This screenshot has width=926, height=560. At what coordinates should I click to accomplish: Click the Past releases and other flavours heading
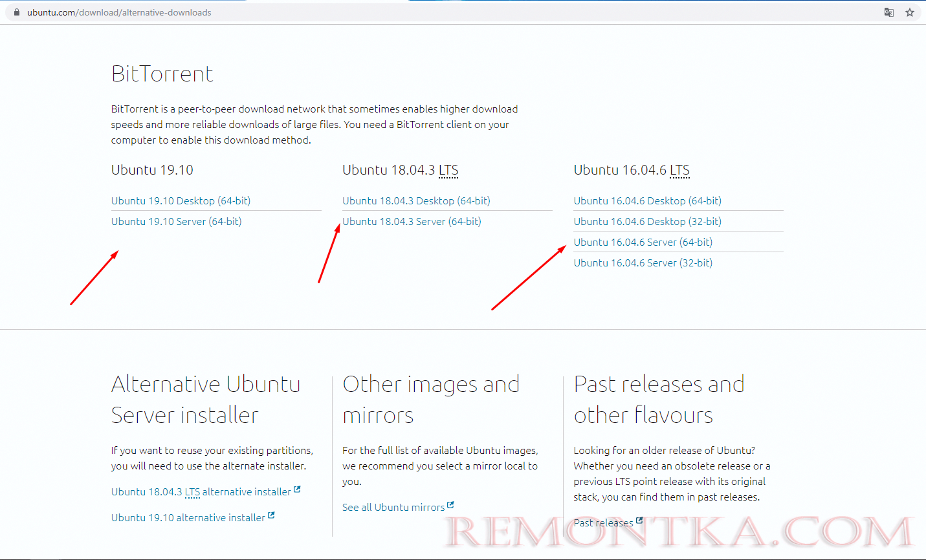click(659, 400)
